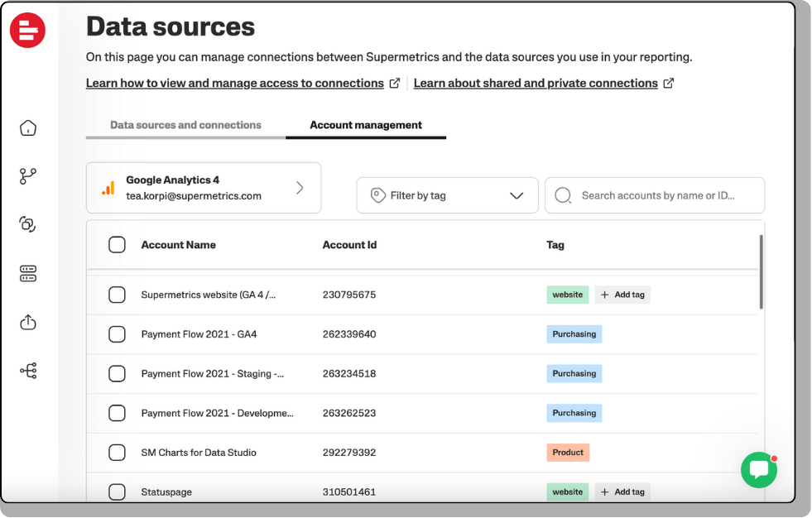812x518 pixels.
Task: Click account ID 263262523
Action: click(349, 413)
